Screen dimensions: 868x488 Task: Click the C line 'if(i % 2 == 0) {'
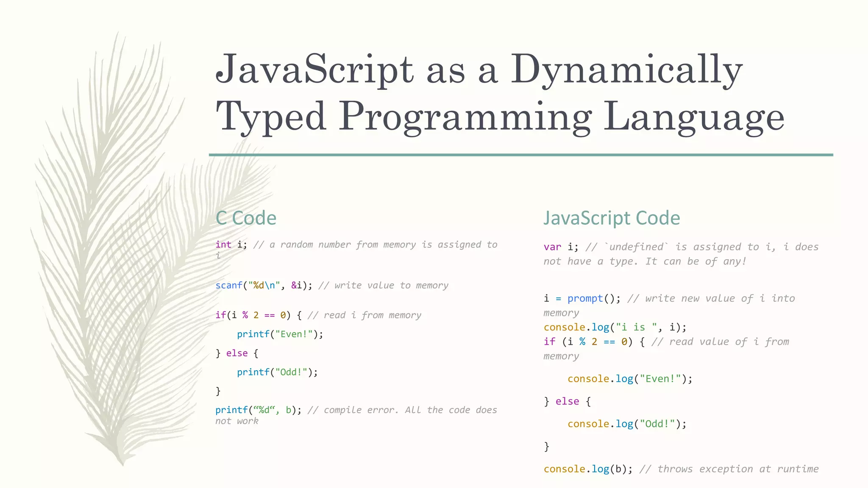[259, 315]
